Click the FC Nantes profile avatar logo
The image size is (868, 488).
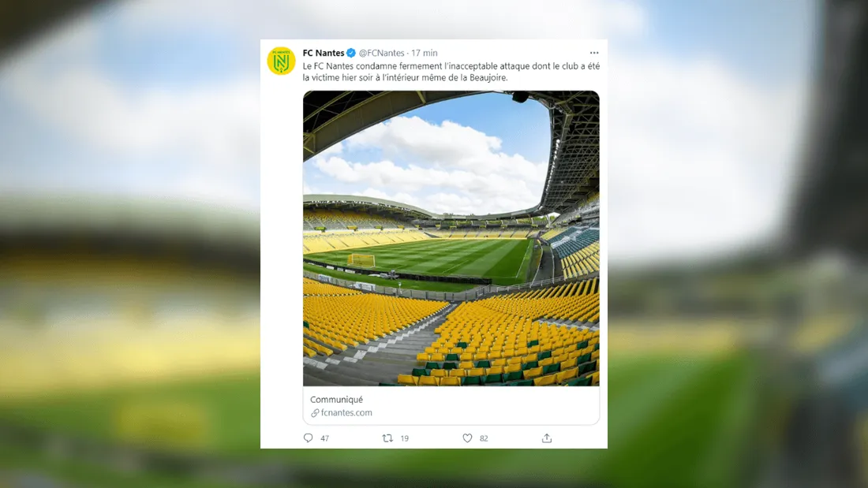[281, 61]
